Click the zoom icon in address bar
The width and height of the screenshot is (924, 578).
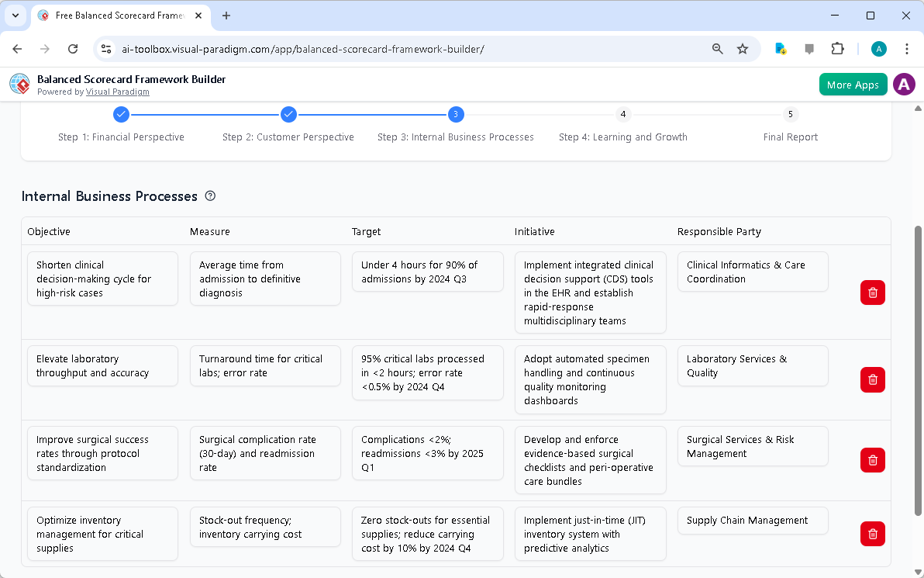coord(717,48)
